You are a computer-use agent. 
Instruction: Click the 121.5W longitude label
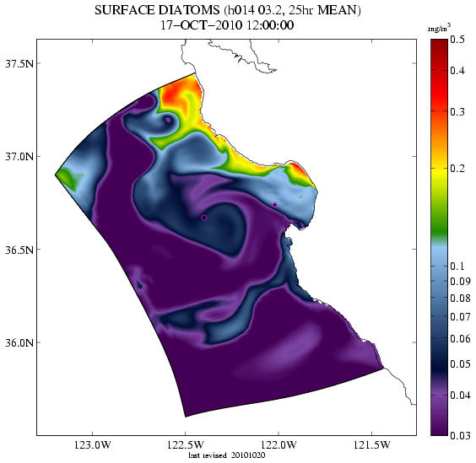pyautogui.click(x=371, y=445)
